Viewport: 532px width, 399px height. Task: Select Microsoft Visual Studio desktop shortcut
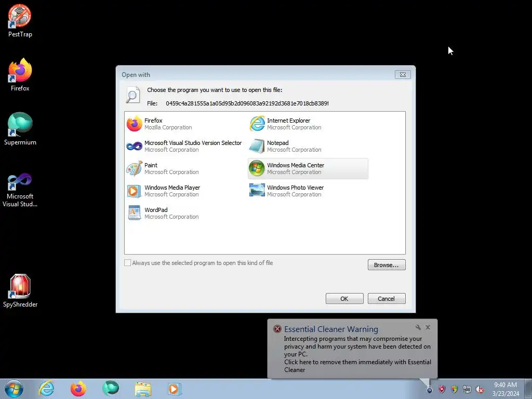coord(20,190)
